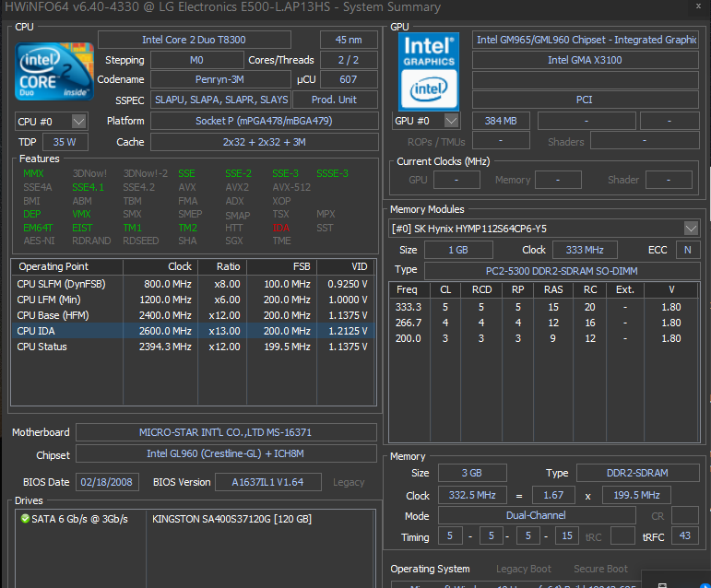Click the Intel Core 2 Duo logo

coord(54,71)
